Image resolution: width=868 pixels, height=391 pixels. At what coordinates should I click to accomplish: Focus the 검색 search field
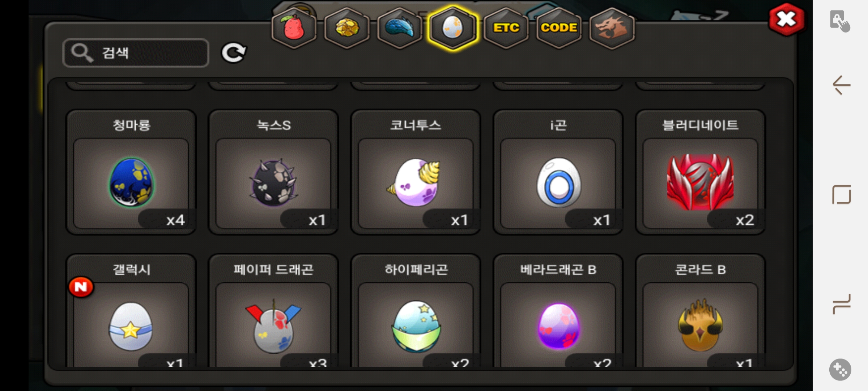[x=136, y=53]
